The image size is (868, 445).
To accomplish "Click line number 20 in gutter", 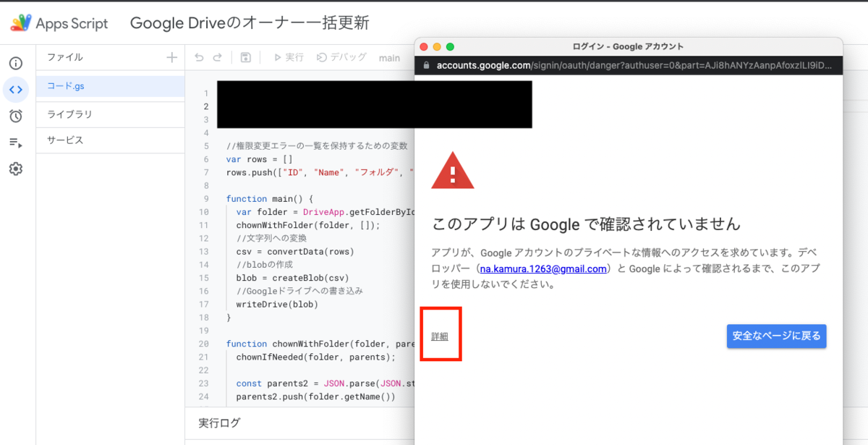I will pos(203,344).
